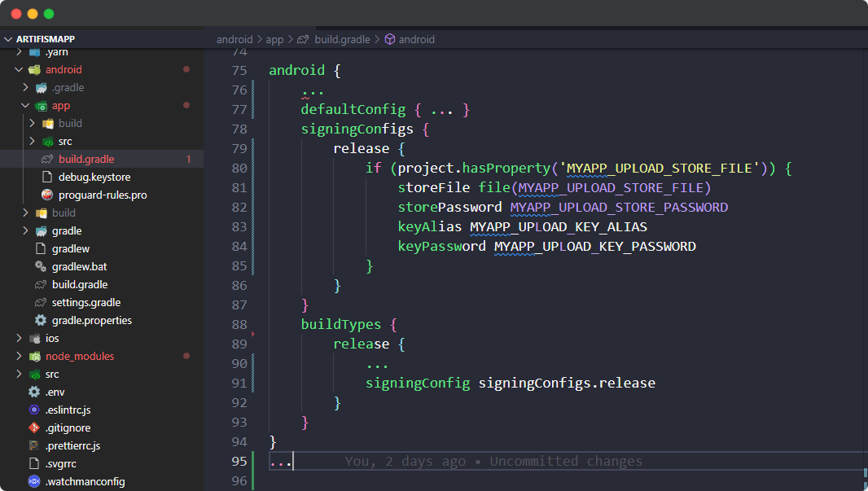This screenshot has width=868, height=491.
Task: Open the debug.keystore file
Action: click(94, 177)
